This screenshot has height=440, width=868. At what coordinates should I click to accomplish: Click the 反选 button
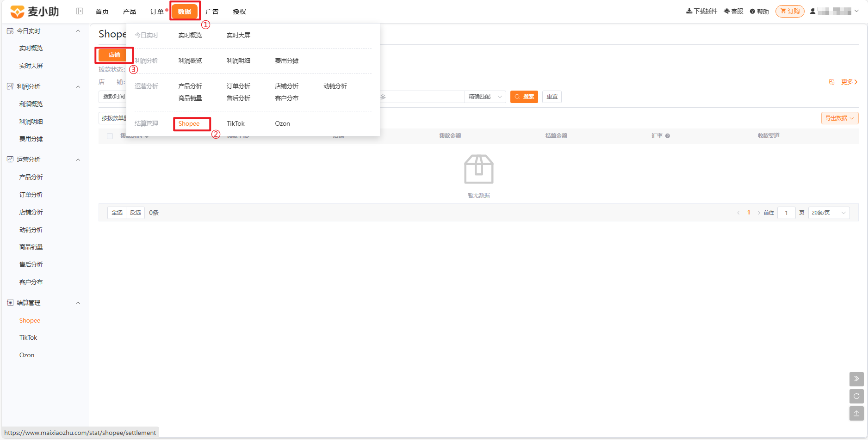(136, 213)
